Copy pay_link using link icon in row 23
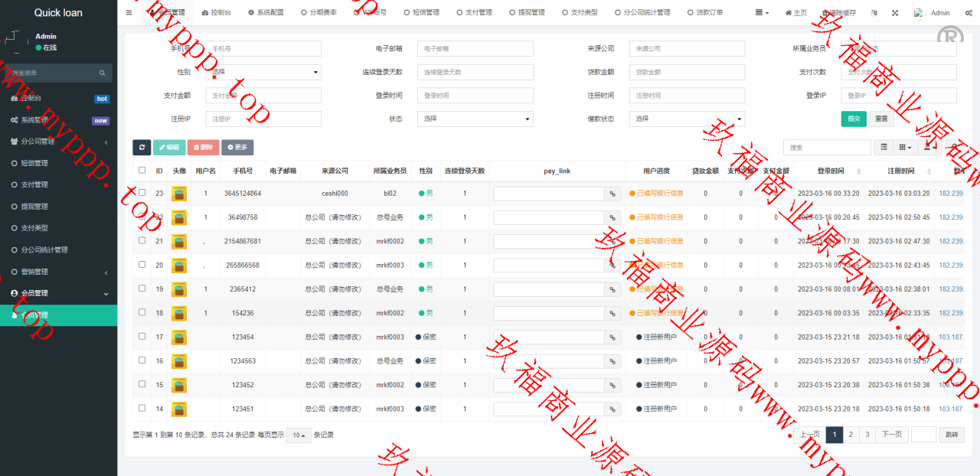Image resolution: width=980 pixels, height=476 pixels. 612,194
